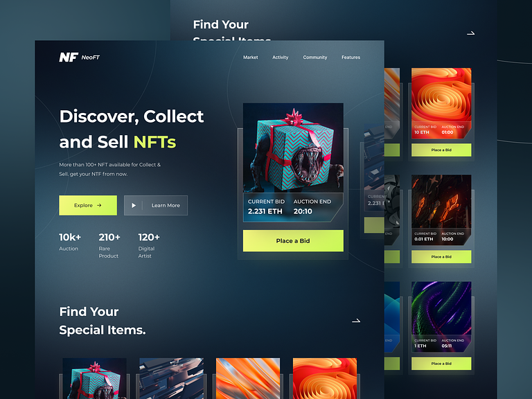Select the orange spiral NFT thumbnail in side panel
The image size is (532, 399).
point(441,95)
